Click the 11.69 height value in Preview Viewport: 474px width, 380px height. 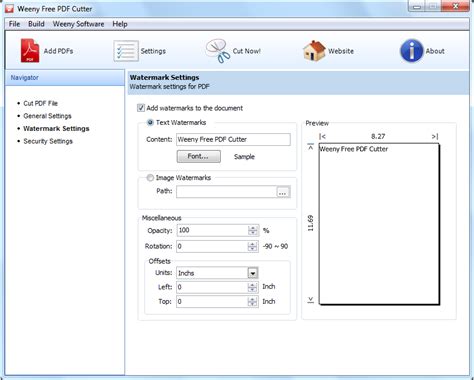point(310,223)
